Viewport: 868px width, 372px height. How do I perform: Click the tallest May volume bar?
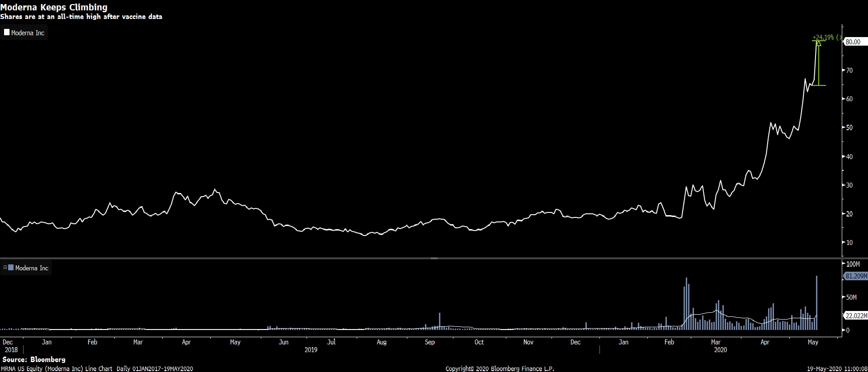817,302
